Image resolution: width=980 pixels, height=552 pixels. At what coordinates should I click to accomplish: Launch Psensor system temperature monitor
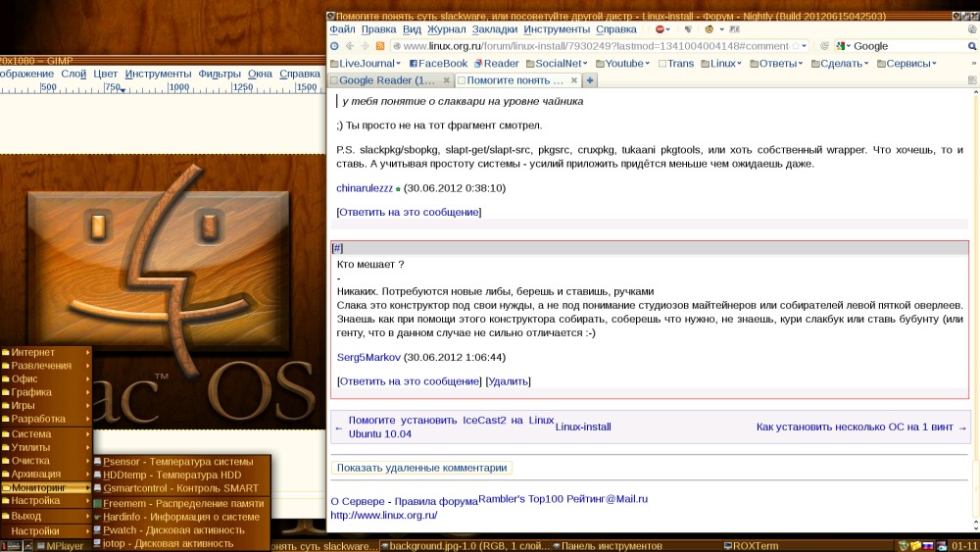pos(182,462)
